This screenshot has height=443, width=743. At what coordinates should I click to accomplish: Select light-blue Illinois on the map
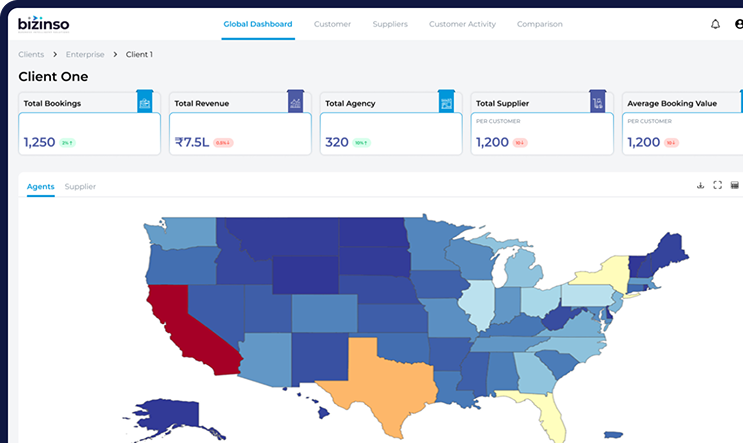pyautogui.click(x=478, y=303)
